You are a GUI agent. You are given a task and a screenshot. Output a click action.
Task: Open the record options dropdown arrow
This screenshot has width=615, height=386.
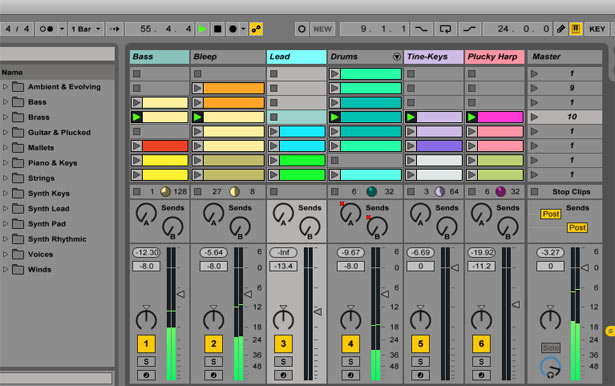(243, 29)
